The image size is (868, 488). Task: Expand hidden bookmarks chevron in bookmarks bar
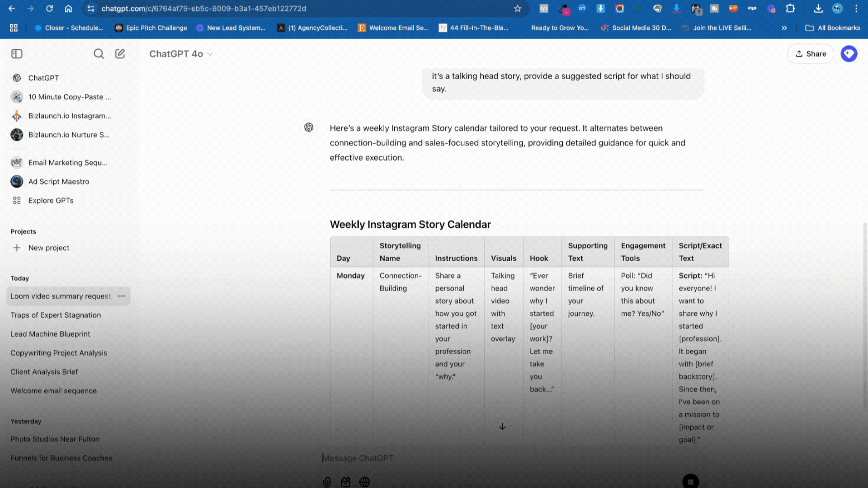(784, 28)
